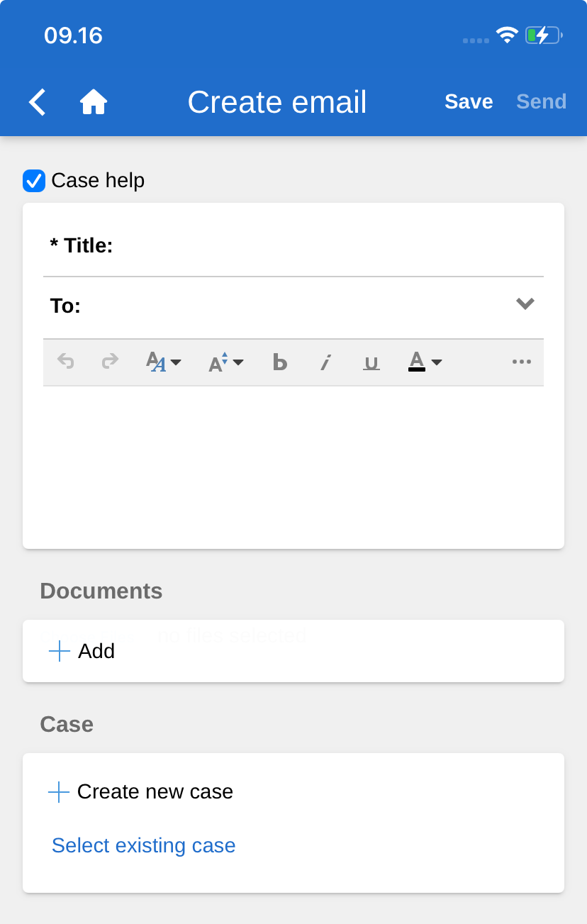
Task: Click inside the email body editor
Action: 293,464
